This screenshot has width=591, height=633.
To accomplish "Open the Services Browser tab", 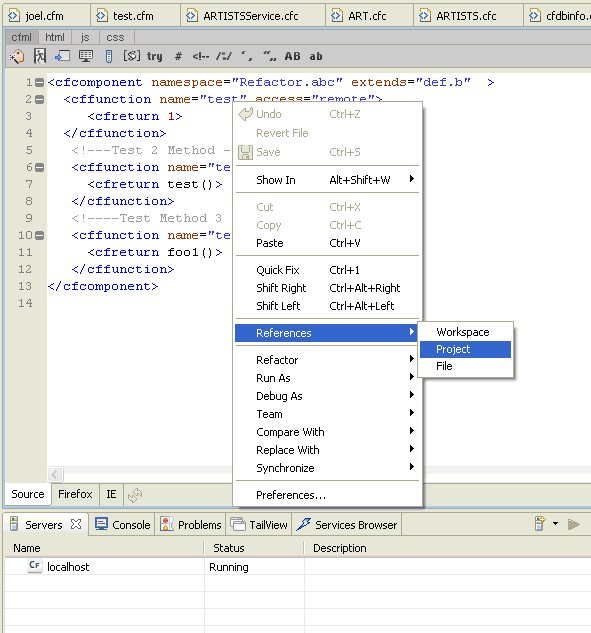I will pyautogui.click(x=347, y=524).
